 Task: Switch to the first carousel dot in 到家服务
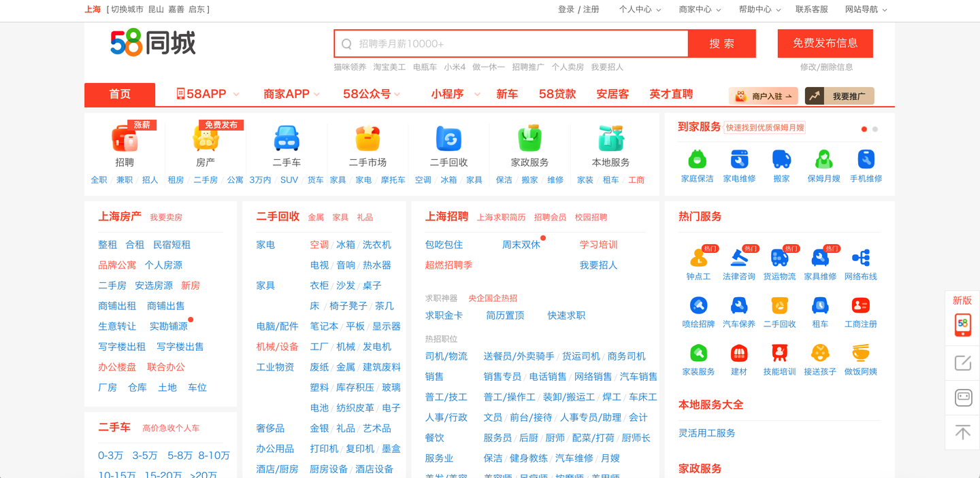click(x=864, y=129)
